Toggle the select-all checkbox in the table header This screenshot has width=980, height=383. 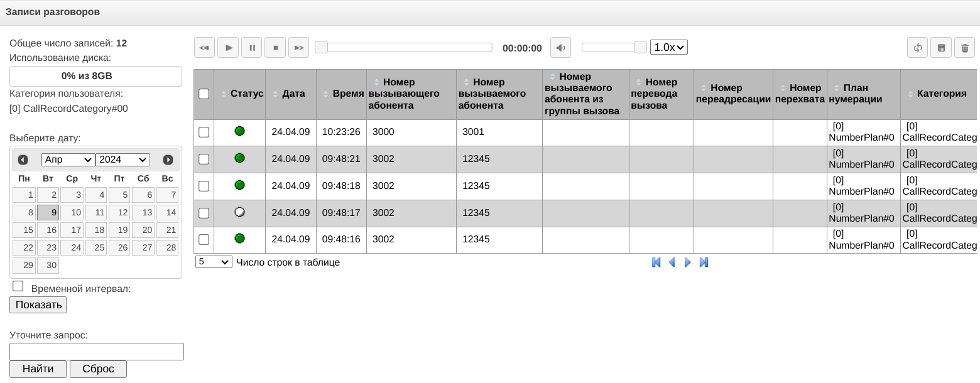pyautogui.click(x=204, y=94)
